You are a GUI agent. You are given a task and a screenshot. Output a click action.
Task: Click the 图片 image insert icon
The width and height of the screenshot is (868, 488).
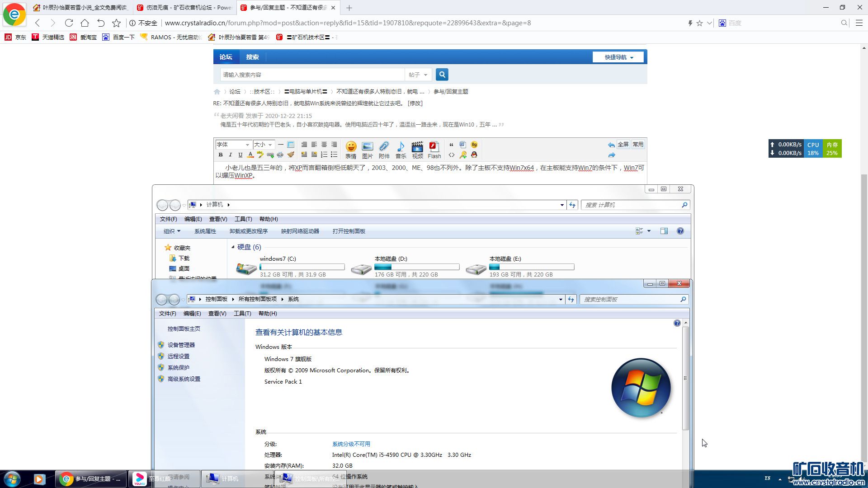point(367,149)
